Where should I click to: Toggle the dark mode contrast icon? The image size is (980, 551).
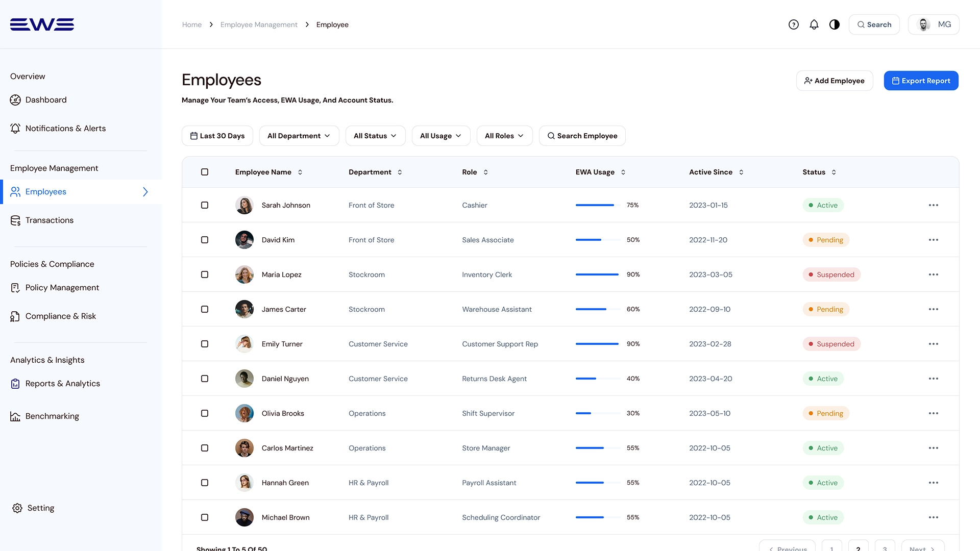835,24
